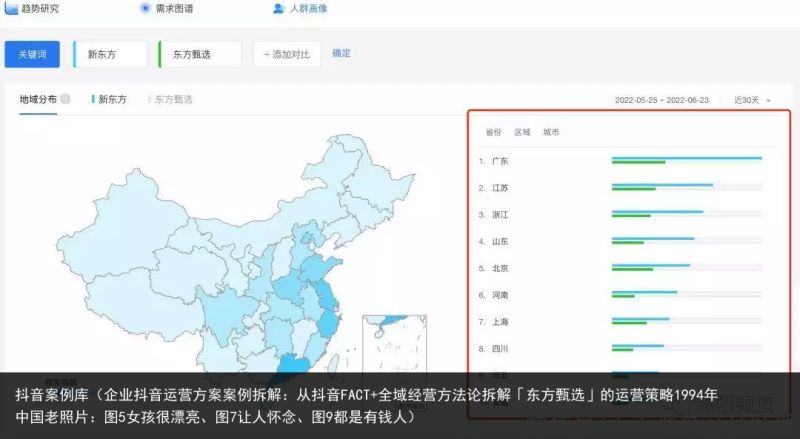Click the +添加对比 button

click(287, 54)
